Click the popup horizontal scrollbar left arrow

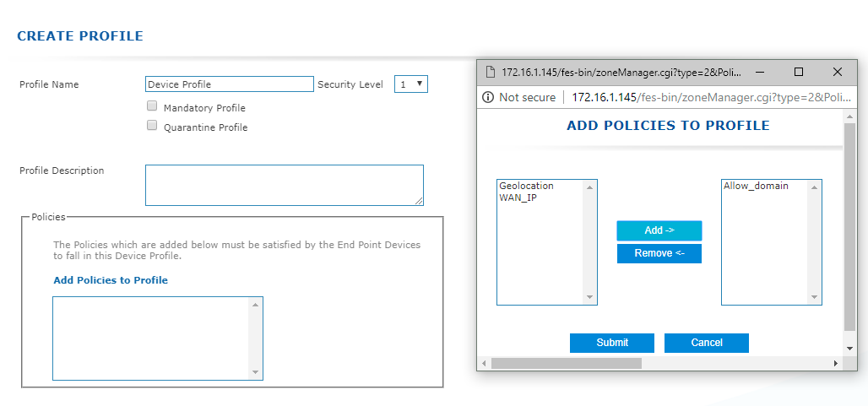(484, 364)
